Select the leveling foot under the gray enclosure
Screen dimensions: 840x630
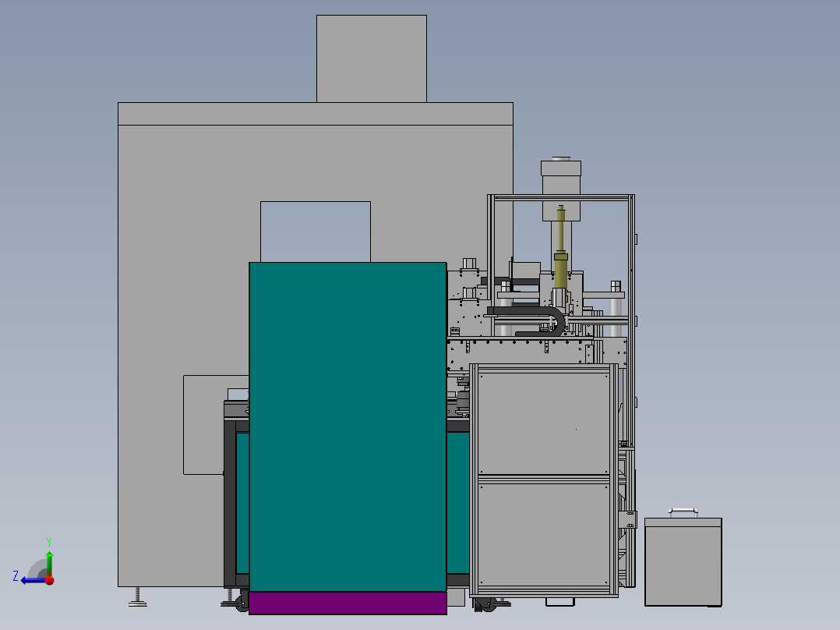coord(138,596)
